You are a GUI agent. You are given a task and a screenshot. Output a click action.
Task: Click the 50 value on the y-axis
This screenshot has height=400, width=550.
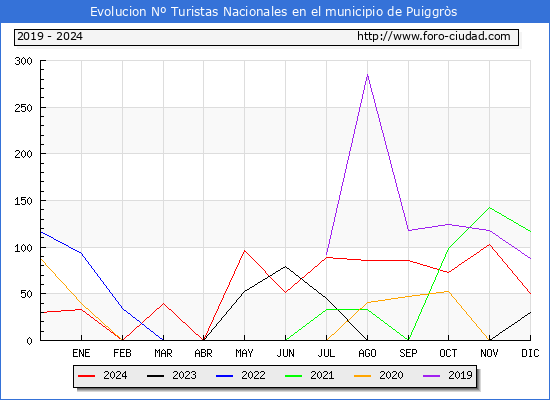(x=27, y=294)
